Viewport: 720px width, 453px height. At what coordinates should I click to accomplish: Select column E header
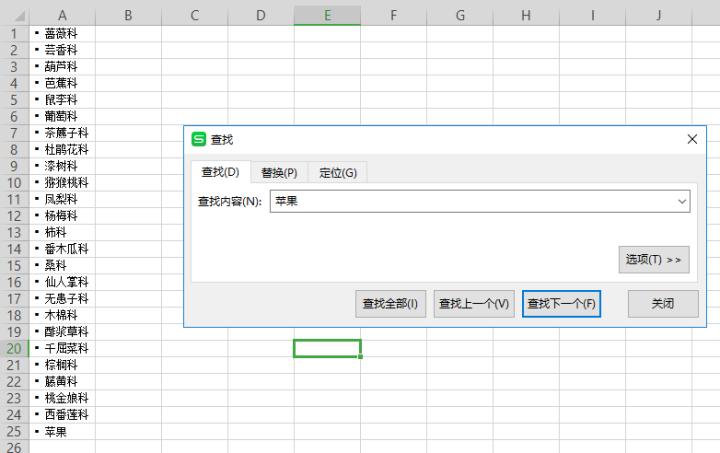327,16
